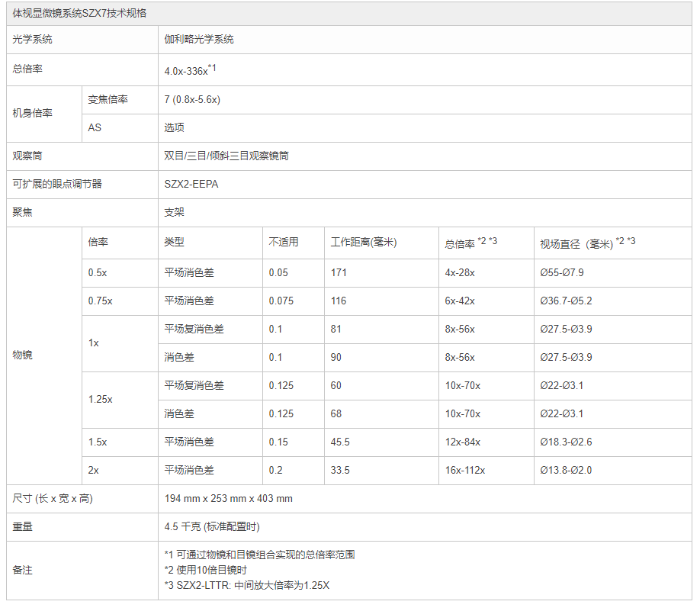Click field diameter Ø36.7-Ø5.2

coord(566,301)
